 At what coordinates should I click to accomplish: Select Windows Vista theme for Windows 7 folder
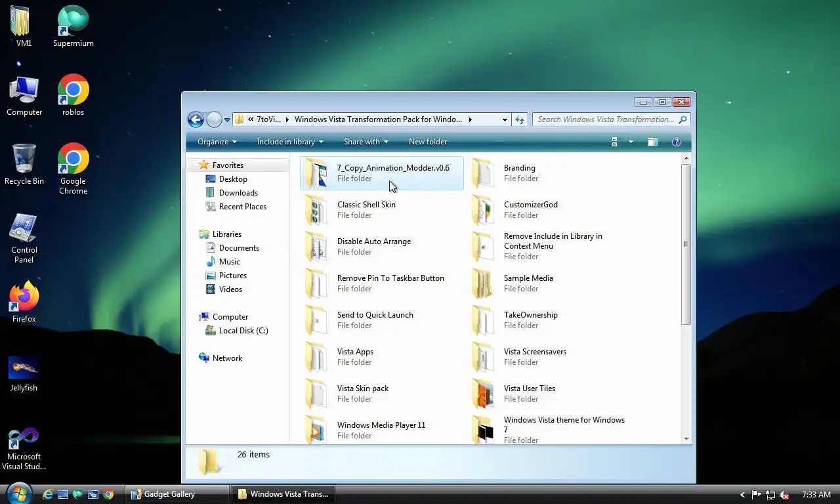(549, 429)
